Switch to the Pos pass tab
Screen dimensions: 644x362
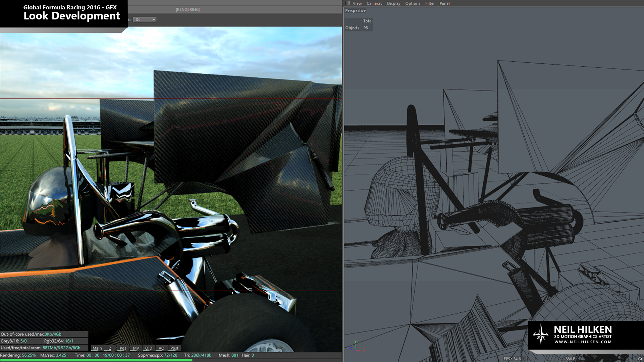point(123,348)
